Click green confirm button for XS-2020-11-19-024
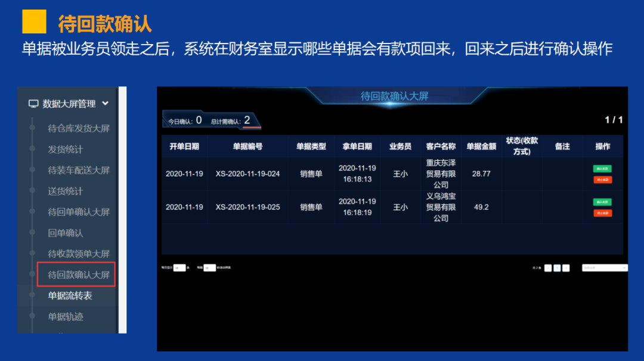 (602, 169)
